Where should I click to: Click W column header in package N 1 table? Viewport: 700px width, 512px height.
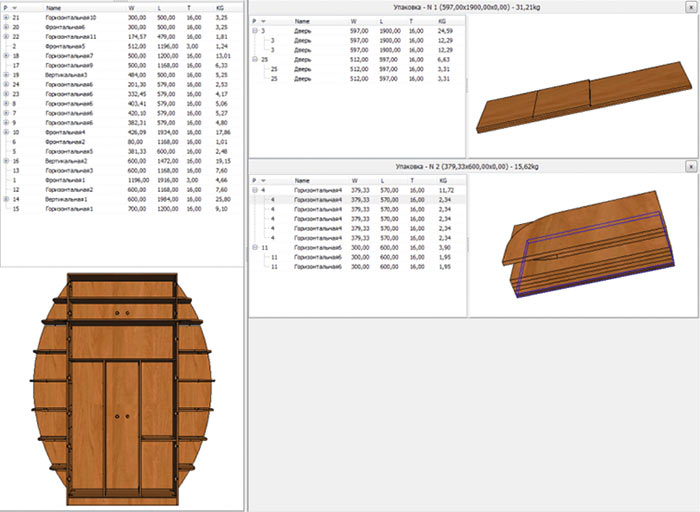tap(353, 20)
